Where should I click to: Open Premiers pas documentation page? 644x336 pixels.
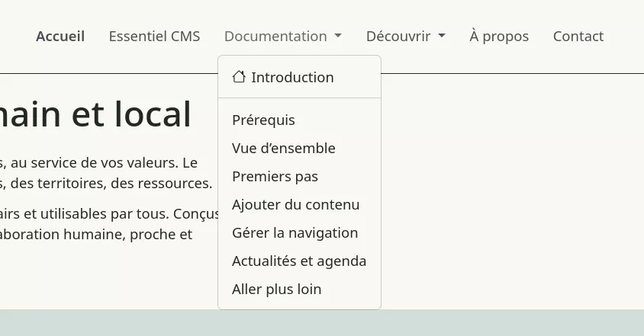299,177
